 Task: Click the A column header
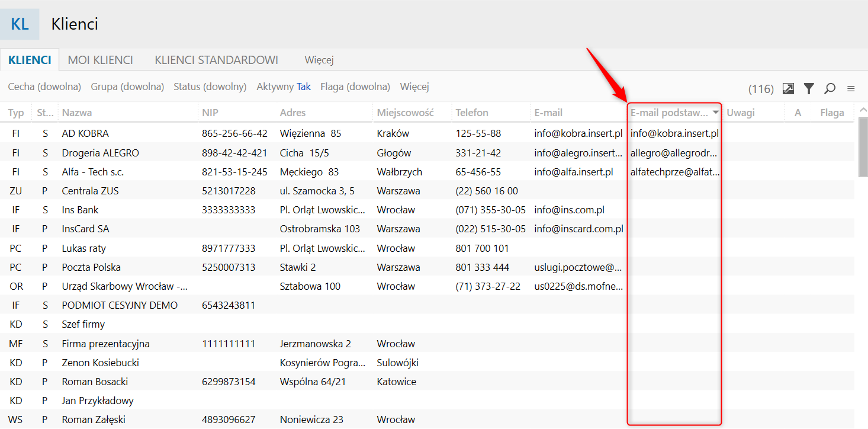tap(798, 113)
